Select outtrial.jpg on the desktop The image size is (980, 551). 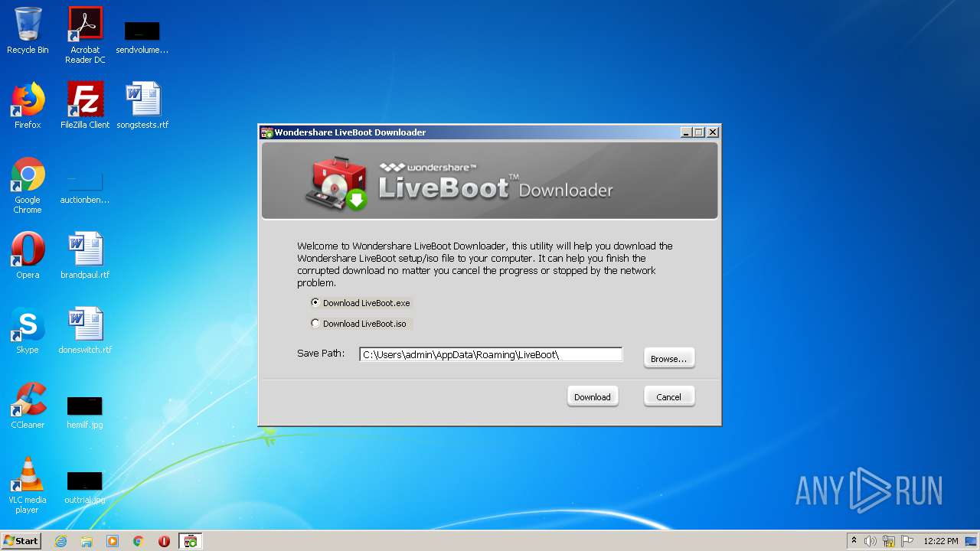(85, 487)
